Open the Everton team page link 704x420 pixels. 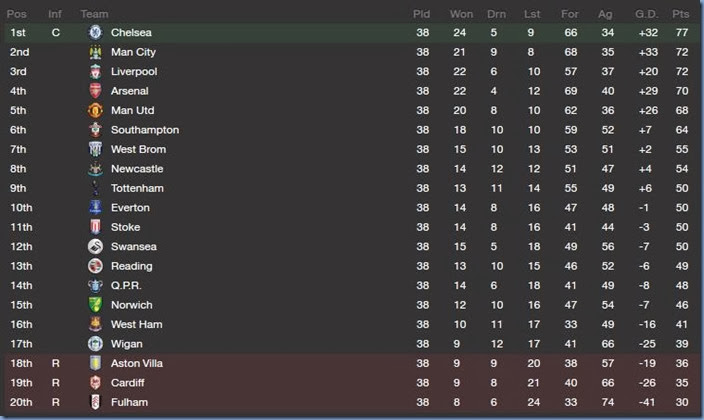130,208
